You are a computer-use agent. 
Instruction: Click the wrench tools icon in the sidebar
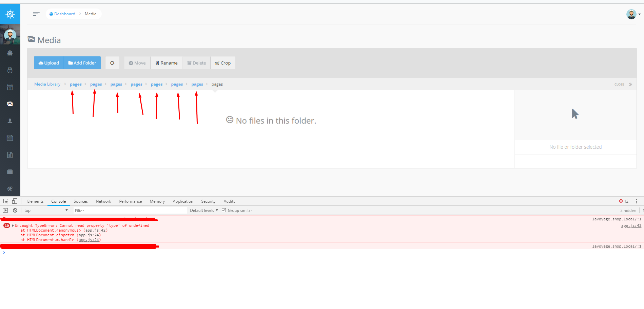point(10,189)
